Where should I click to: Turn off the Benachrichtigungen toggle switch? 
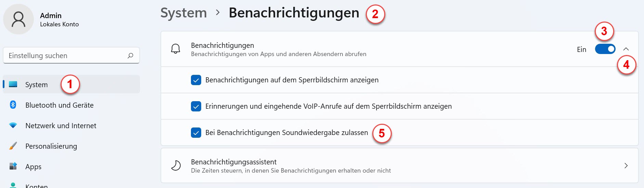pyautogui.click(x=605, y=49)
